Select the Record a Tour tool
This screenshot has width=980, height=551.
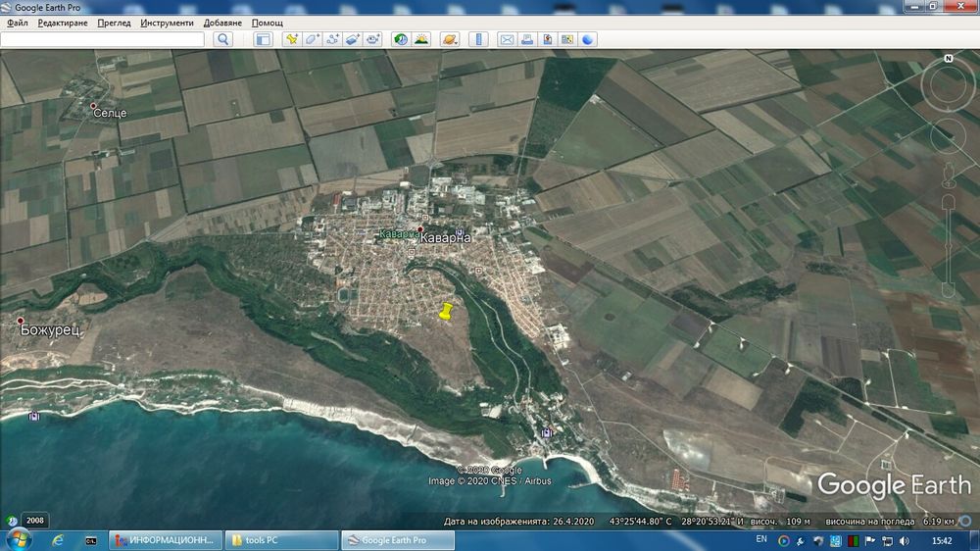point(373,39)
